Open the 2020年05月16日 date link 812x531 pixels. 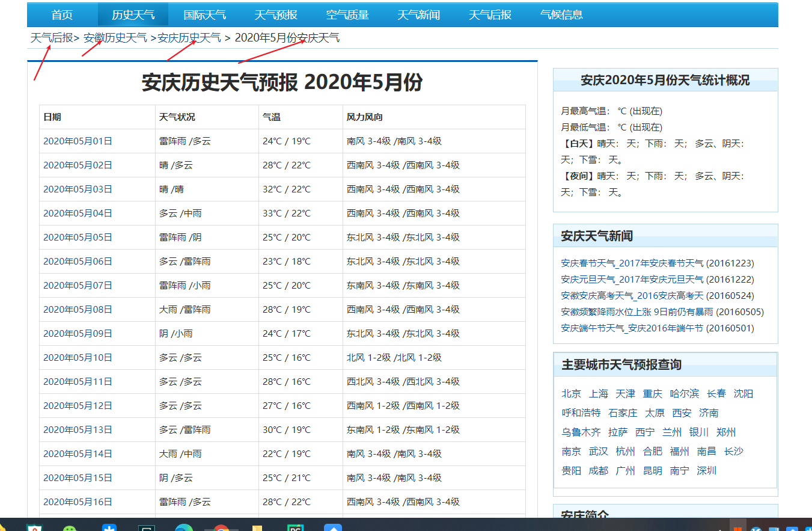(x=78, y=502)
